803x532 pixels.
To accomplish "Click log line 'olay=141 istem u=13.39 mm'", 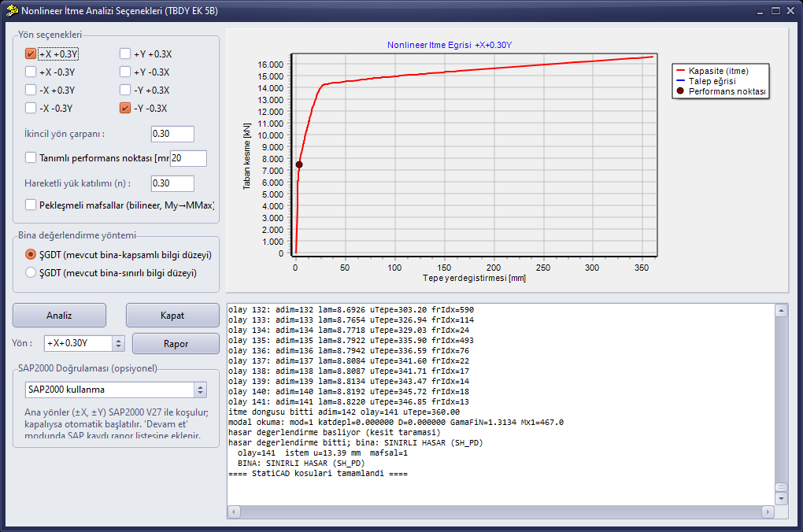I will [323, 453].
